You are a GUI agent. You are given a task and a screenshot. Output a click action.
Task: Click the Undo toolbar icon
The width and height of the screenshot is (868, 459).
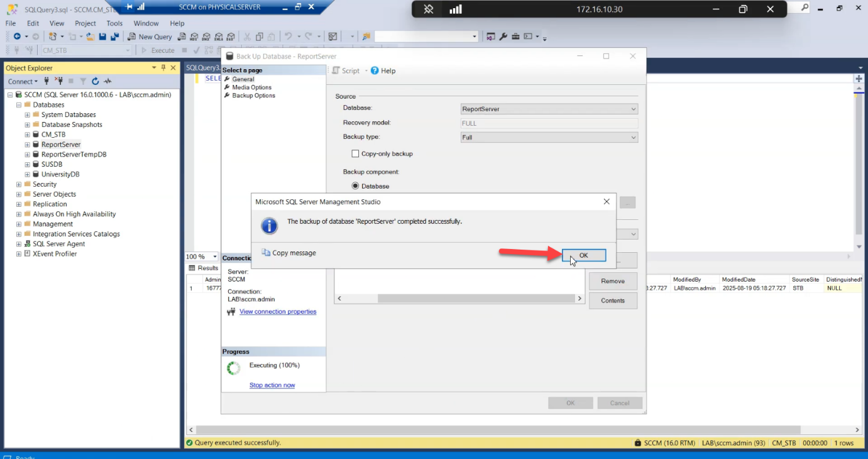point(288,36)
